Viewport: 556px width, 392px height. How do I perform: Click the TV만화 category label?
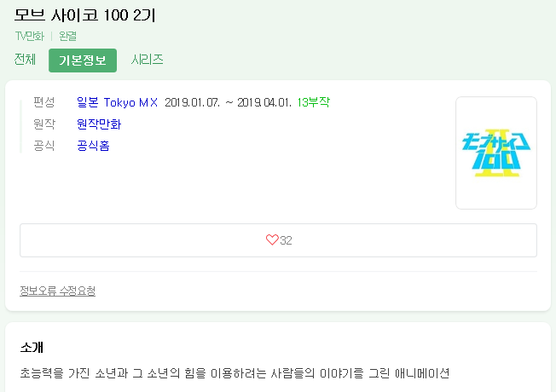(30, 37)
